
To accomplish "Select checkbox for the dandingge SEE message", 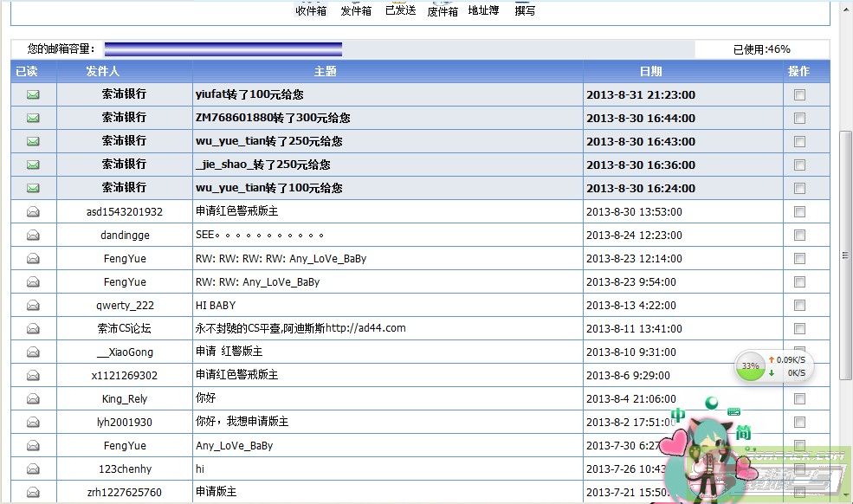I will (x=799, y=235).
